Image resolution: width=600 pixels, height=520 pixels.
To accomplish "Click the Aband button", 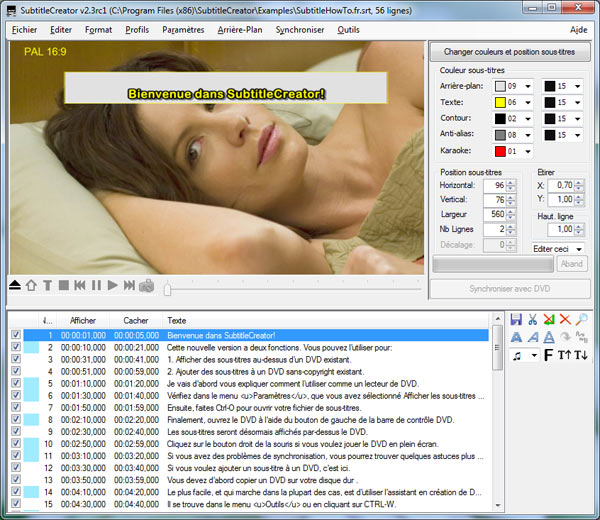I will click(x=572, y=264).
